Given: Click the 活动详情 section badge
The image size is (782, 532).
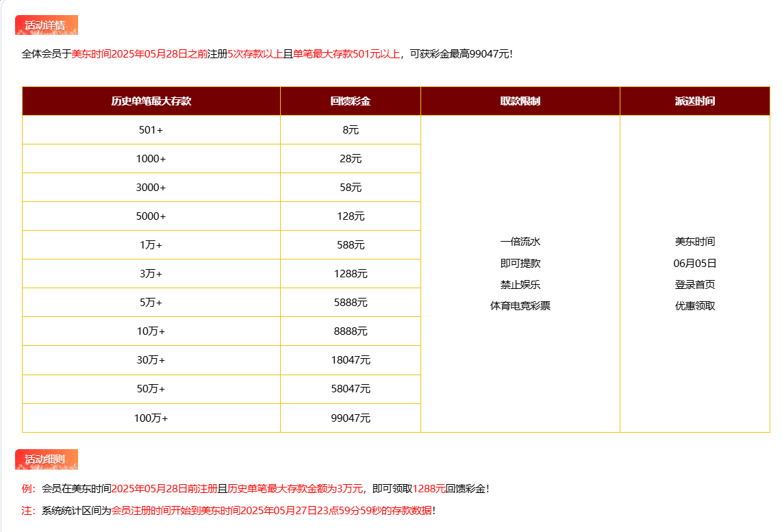Looking at the screenshot, I should pyautogui.click(x=46, y=25).
